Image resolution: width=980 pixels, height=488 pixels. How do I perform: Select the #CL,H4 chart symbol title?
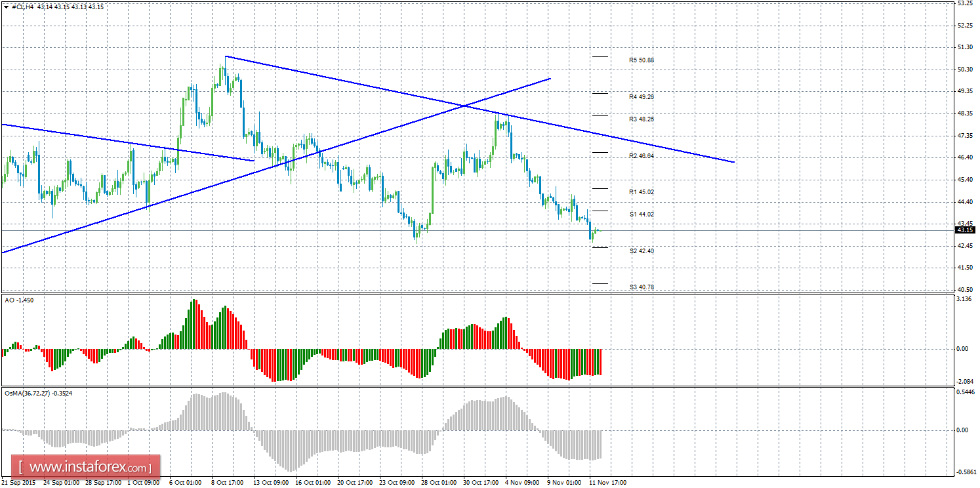pos(23,7)
